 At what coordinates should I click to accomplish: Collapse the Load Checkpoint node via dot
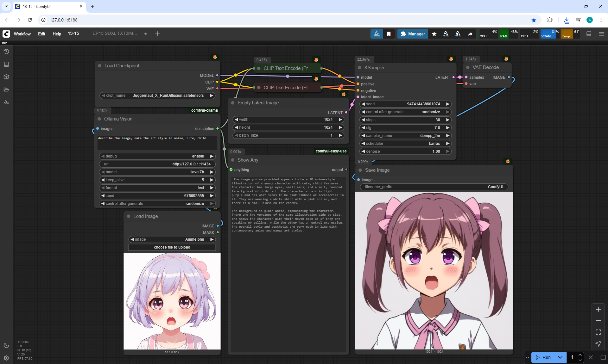[x=99, y=66]
